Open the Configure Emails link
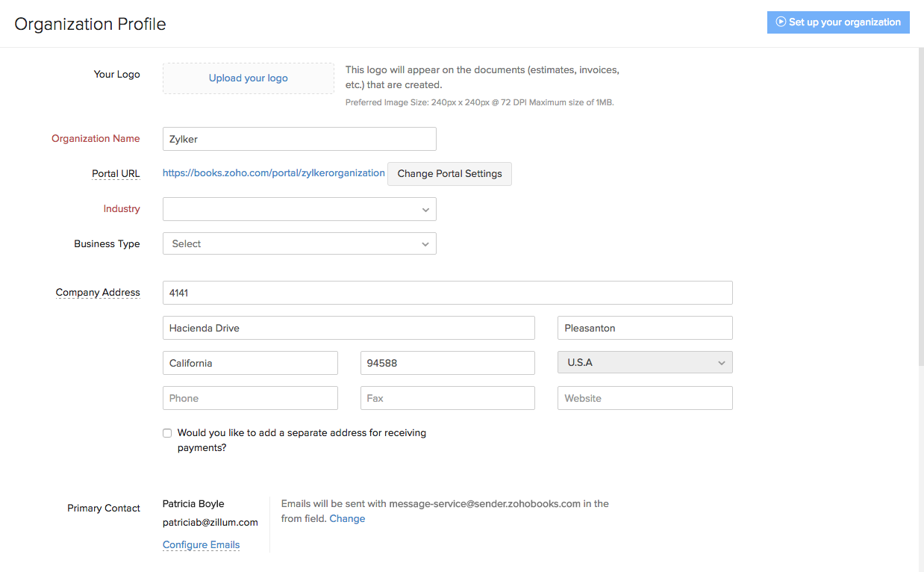Screen dimensions: 924x572 pyautogui.click(x=201, y=545)
